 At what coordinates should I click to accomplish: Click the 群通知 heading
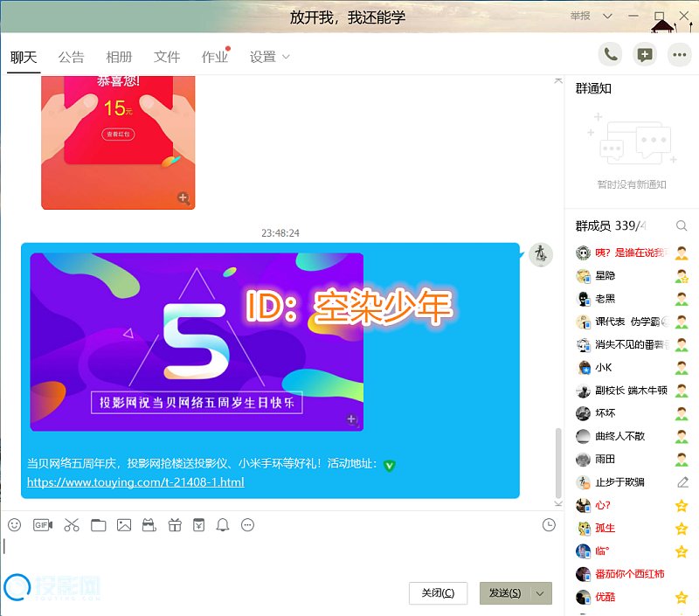(593, 89)
